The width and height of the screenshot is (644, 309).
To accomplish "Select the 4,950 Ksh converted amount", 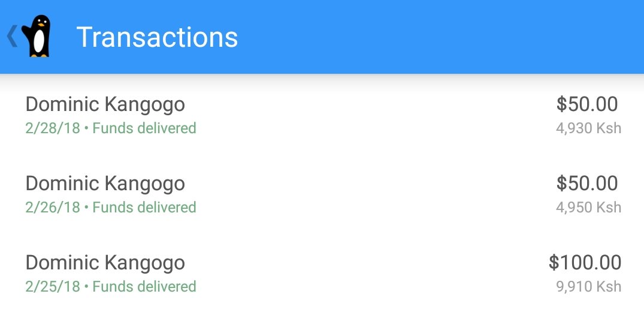I will [588, 208].
